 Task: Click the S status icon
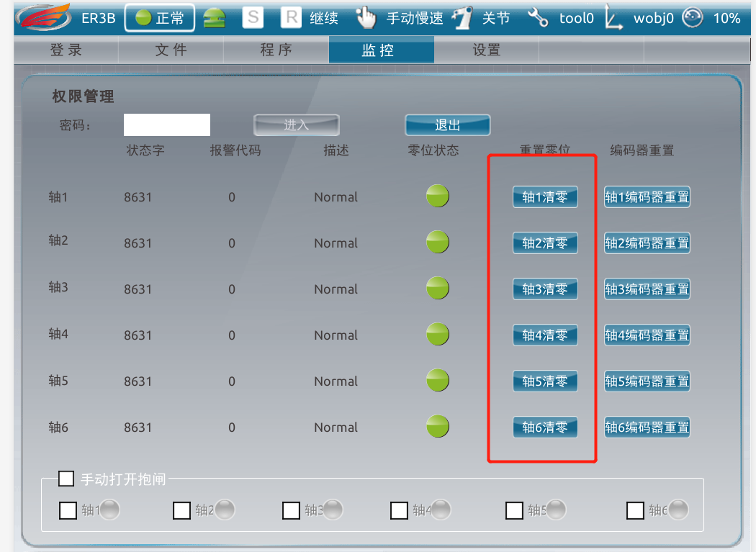(253, 18)
